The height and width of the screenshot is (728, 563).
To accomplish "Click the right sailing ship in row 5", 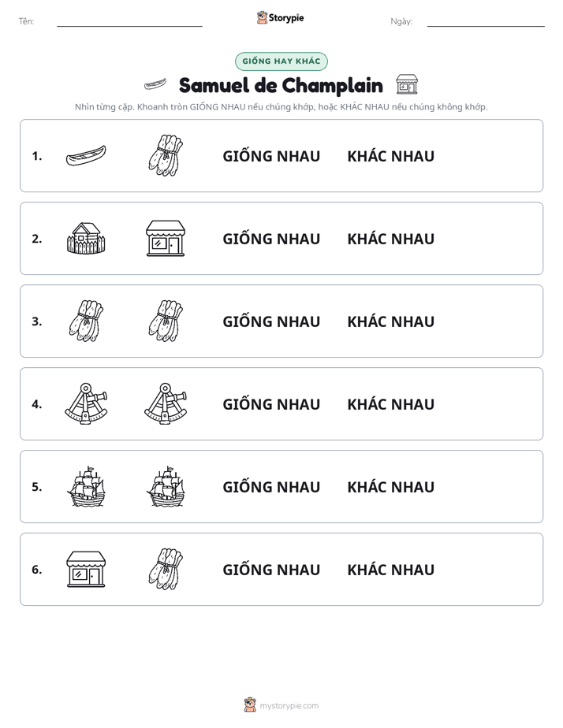I will click(x=166, y=487).
